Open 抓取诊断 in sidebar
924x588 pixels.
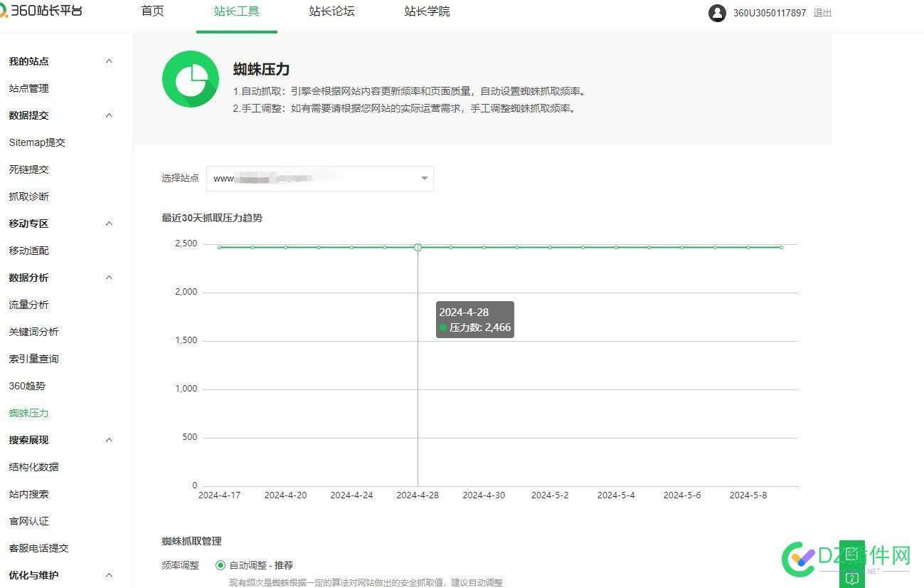[29, 196]
